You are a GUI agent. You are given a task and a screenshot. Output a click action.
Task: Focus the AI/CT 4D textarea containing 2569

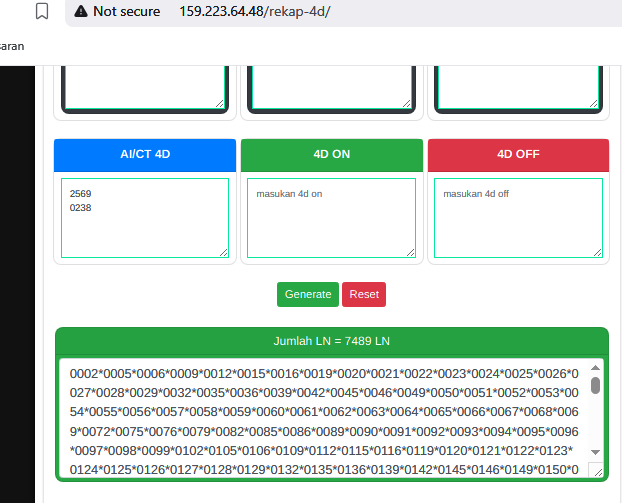pos(145,217)
